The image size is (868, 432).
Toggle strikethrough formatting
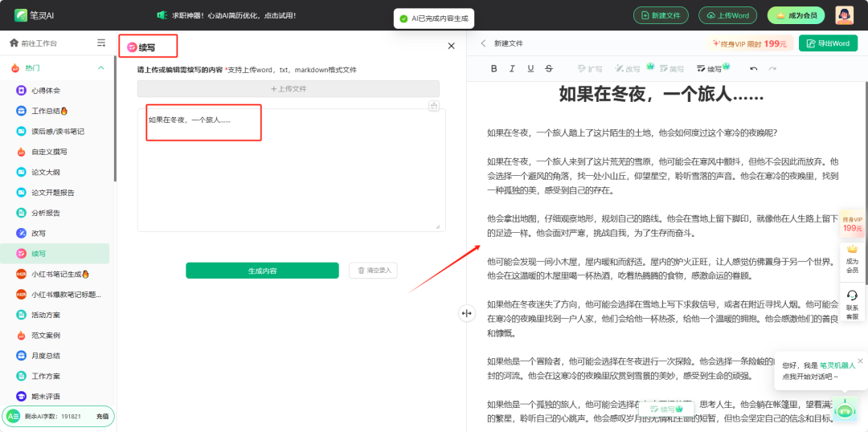(549, 68)
